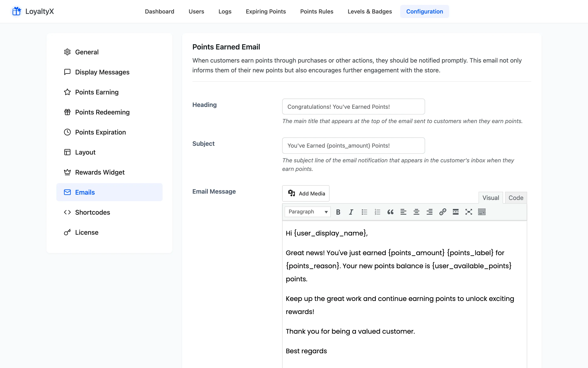588x368 pixels.
Task: Click 'Thank you for being a valued customer.' text
Action: 350,331
